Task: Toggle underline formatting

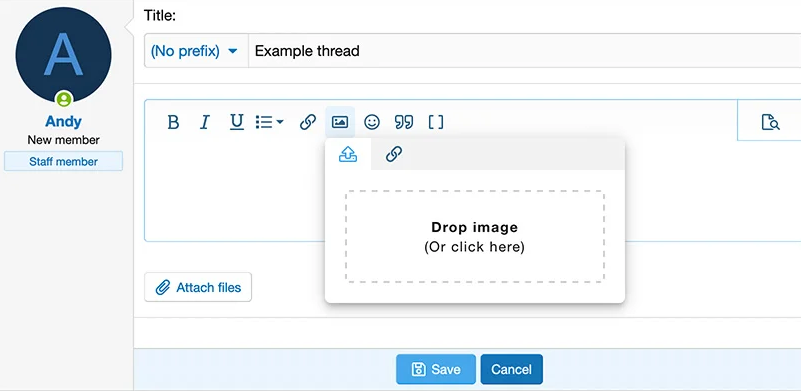Action: tap(237, 122)
